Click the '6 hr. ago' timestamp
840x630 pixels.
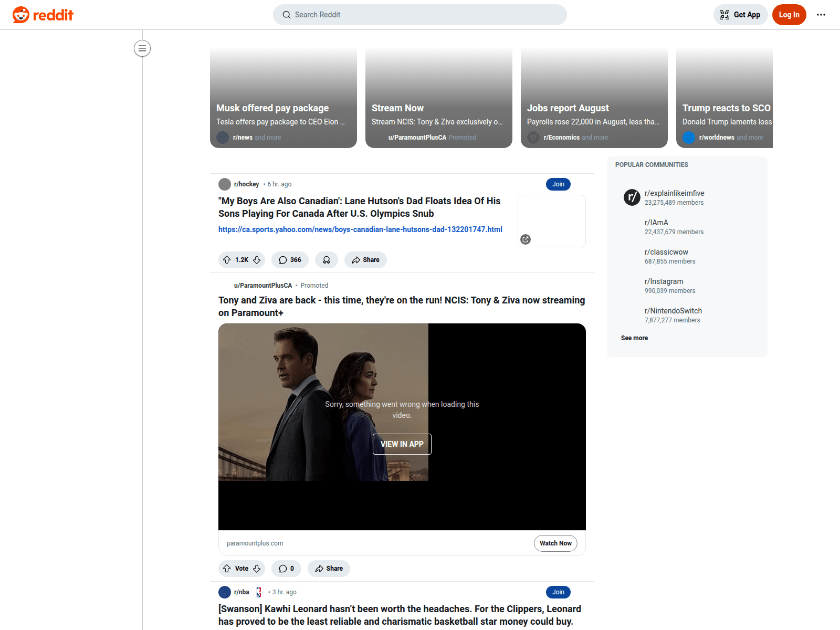click(279, 184)
